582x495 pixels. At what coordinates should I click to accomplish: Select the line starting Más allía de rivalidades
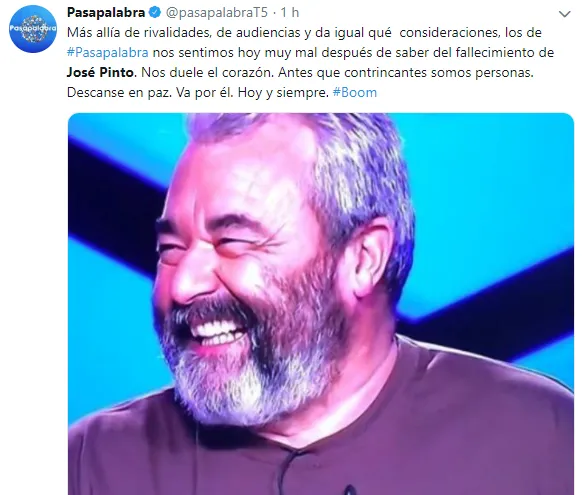(304, 33)
